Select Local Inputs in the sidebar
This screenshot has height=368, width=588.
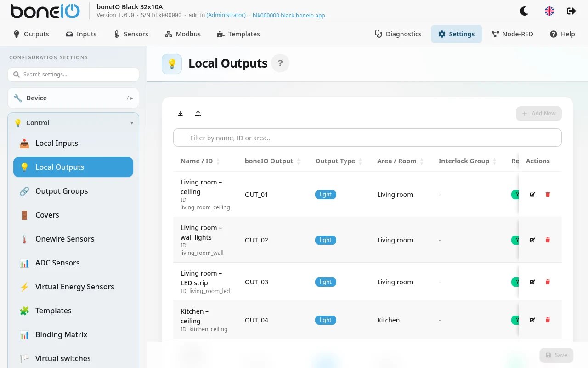73,143
